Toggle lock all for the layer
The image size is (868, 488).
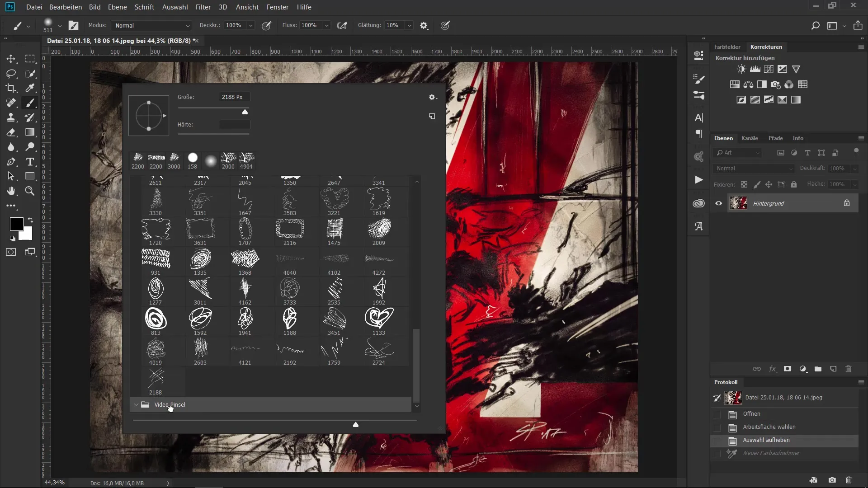click(794, 184)
